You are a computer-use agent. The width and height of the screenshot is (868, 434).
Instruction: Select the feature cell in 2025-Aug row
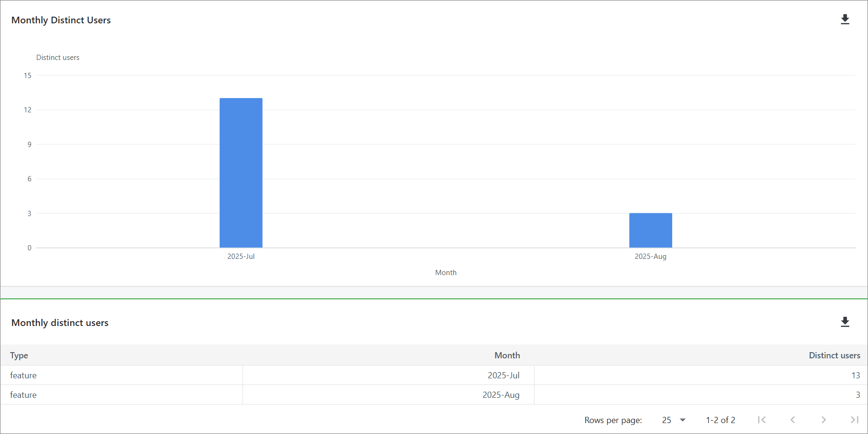coord(121,395)
